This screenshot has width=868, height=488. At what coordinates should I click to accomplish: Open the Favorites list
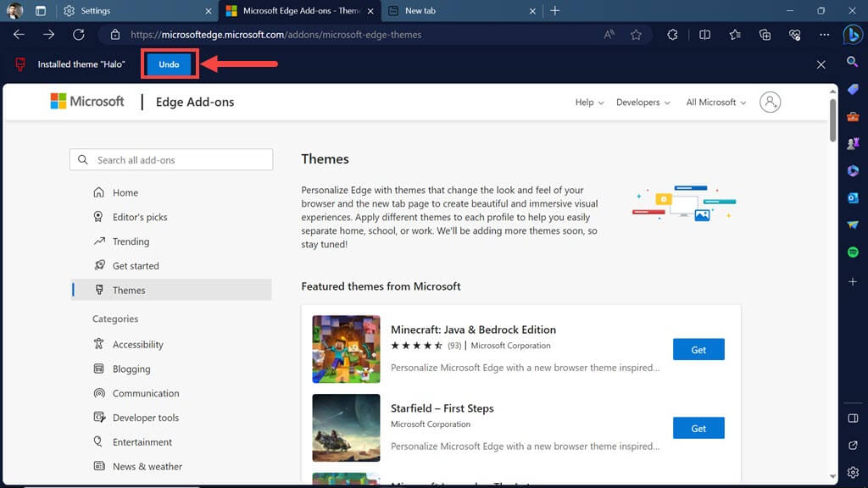(735, 34)
